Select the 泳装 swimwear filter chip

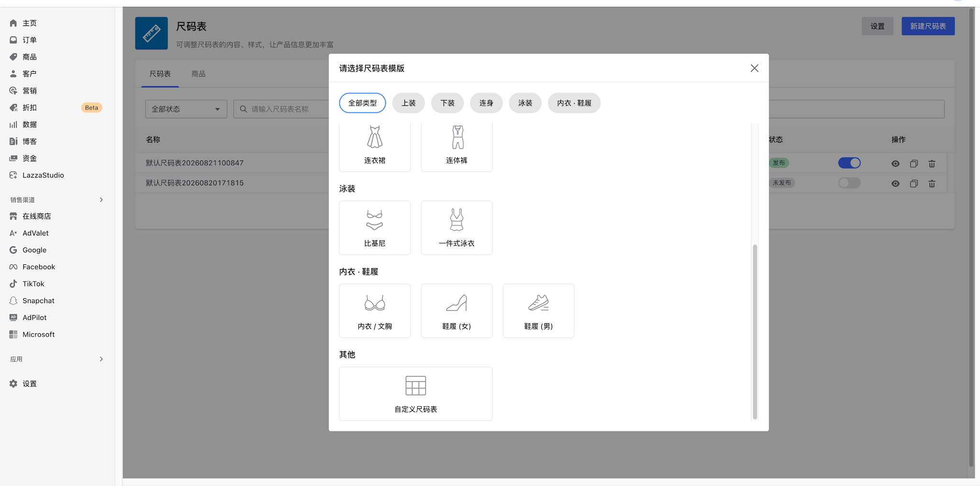coord(525,103)
